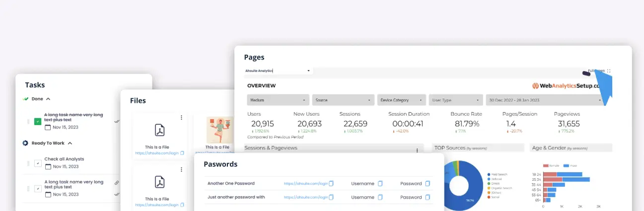Viewport: 644px width, 211px height.
Task: Click the Fullscreen expand icon
Action: [x=609, y=71]
